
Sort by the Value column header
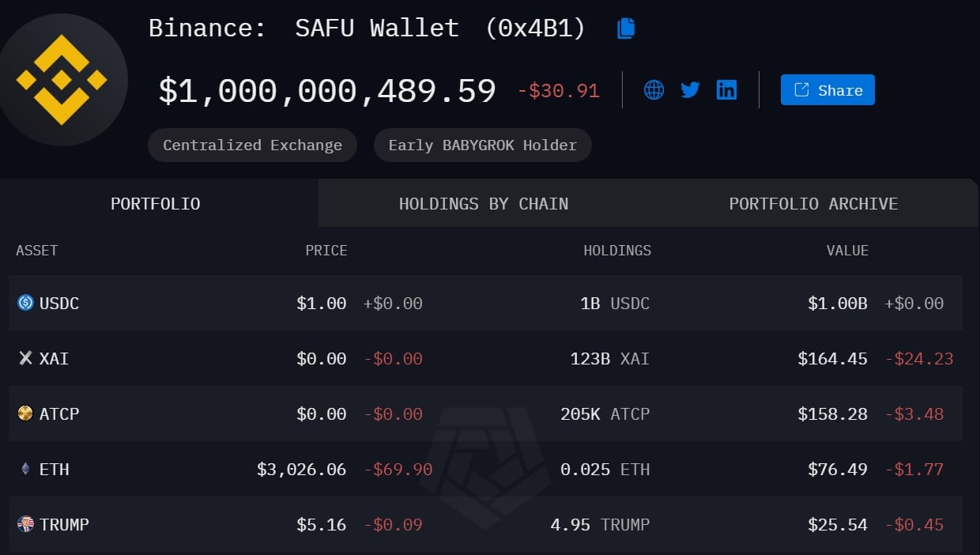coord(847,251)
